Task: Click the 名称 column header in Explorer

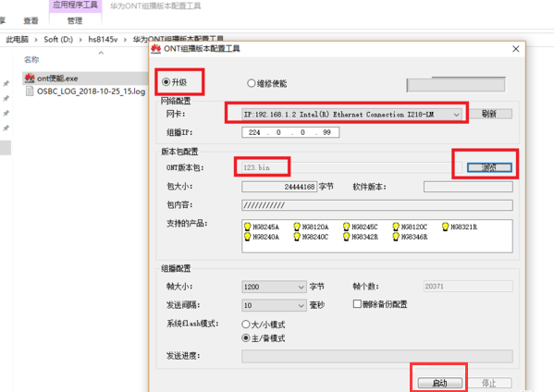Action: pyautogui.click(x=31, y=60)
